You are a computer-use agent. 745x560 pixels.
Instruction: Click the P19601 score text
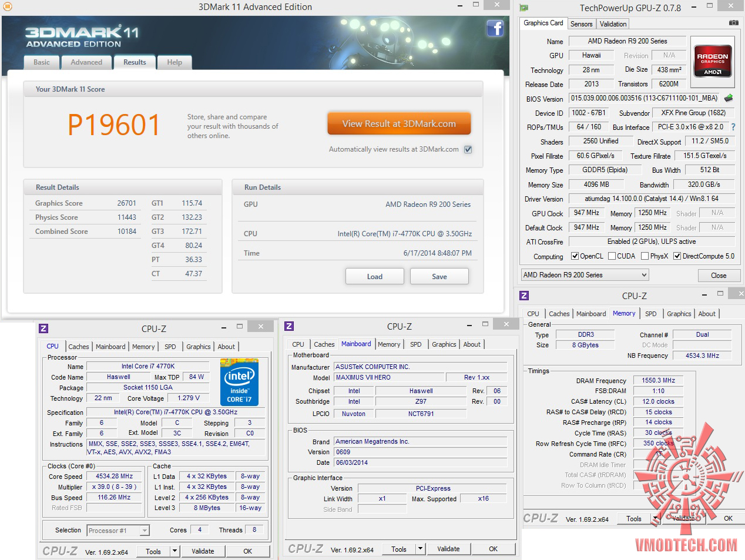[114, 125]
